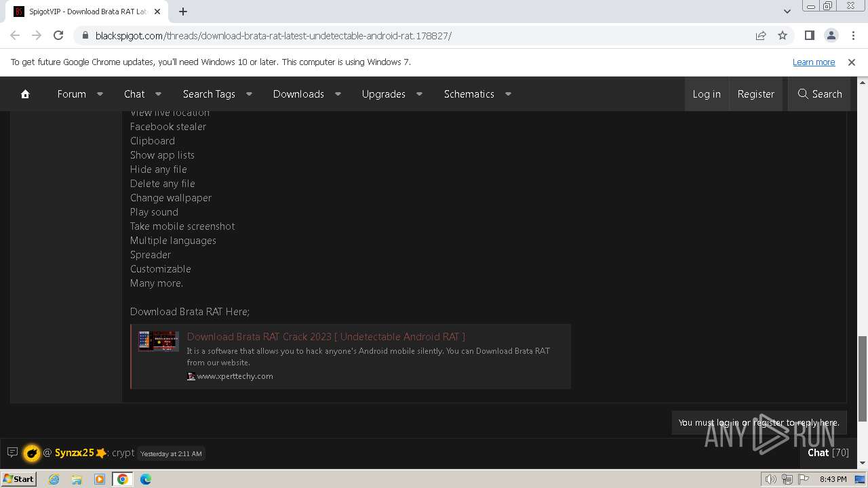Viewport: 868px width, 488px height.
Task: Follow the Learn more link
Action: 814,62
